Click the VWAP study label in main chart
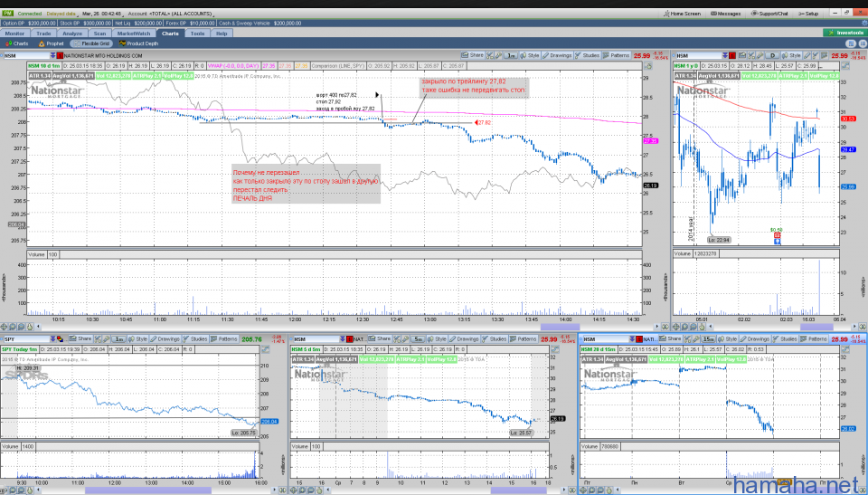 coord(233,66)
